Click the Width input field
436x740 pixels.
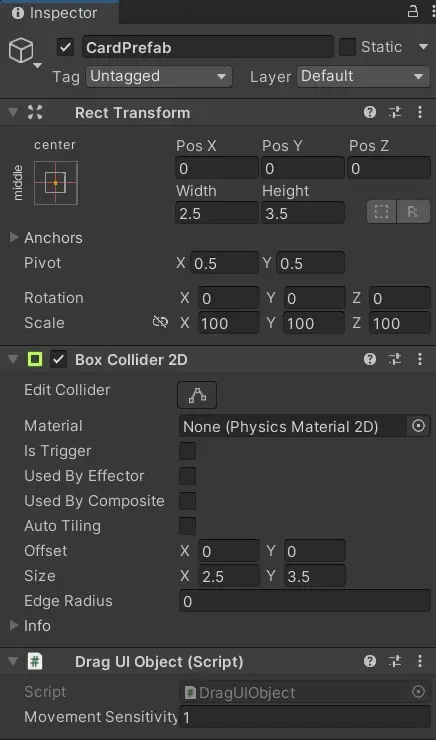click(x=217, y=213)
